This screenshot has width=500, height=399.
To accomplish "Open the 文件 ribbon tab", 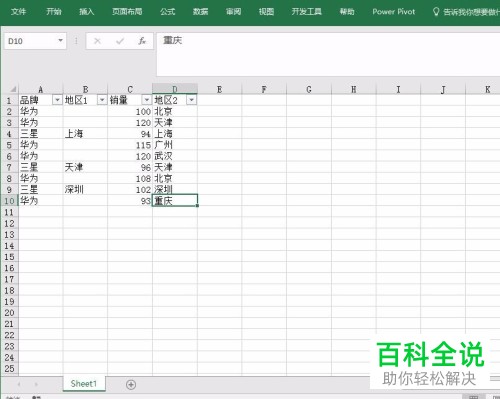I will pos(18,12).
